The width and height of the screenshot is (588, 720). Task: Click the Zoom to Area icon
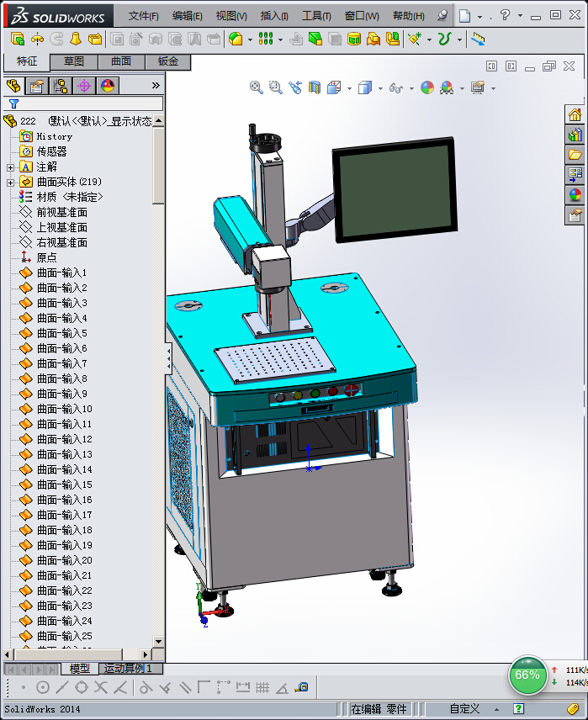pos(276,87)
